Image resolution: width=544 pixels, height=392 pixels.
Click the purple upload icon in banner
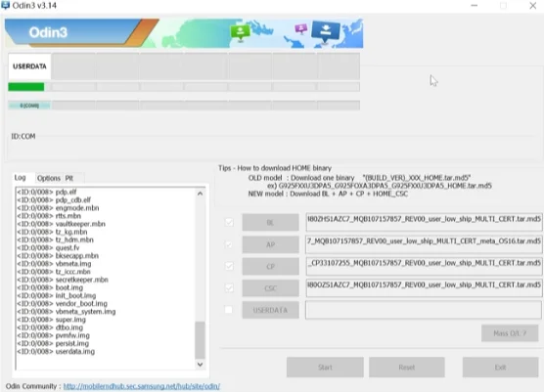point(300,28)
